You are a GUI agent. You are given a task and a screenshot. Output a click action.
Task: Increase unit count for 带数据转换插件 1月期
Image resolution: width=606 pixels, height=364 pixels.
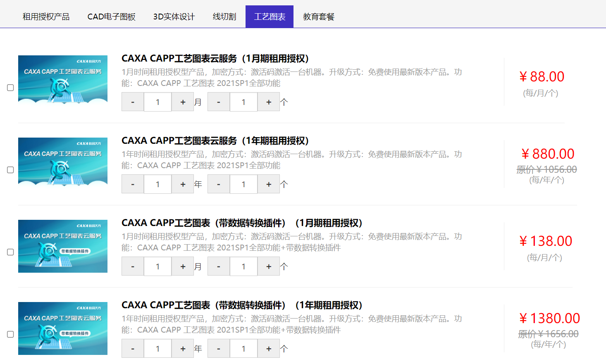[269, 266]
